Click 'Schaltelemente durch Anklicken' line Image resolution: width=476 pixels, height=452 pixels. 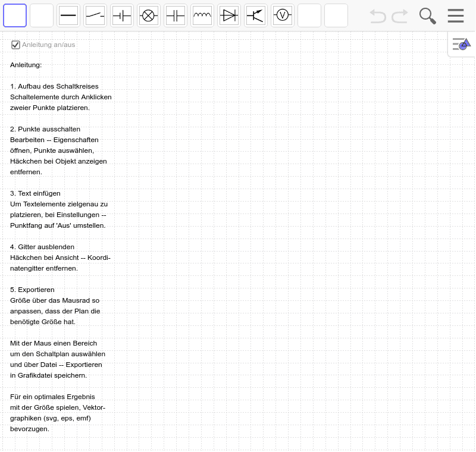pyautogui.click(x=61, y=97)
